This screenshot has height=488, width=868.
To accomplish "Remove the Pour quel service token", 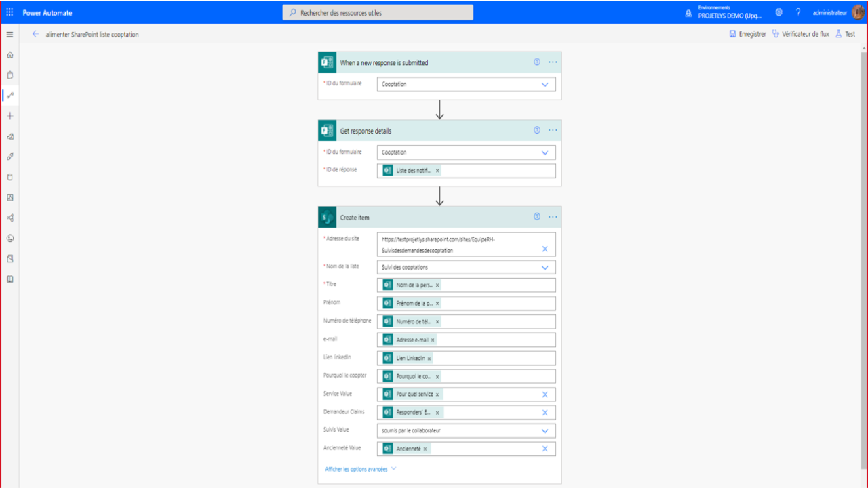I will (x=437, y=394).
